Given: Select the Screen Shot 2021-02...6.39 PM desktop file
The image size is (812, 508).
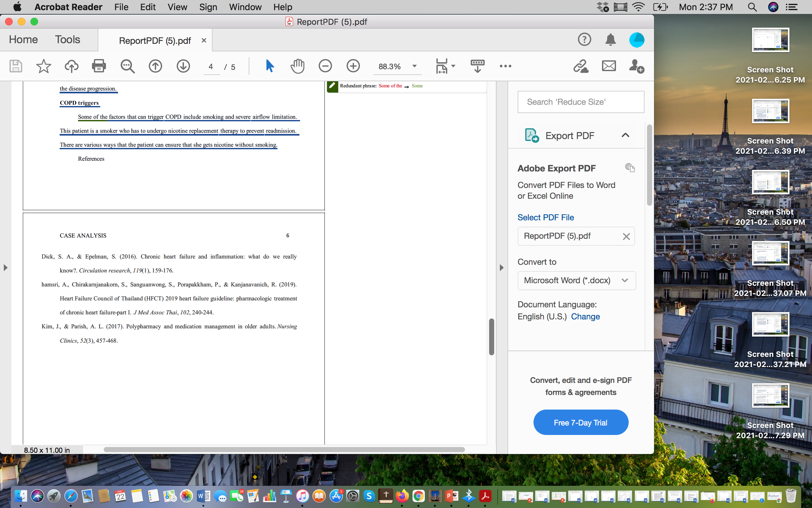Looking at the screenshot, I should click(x=770, y=127).
